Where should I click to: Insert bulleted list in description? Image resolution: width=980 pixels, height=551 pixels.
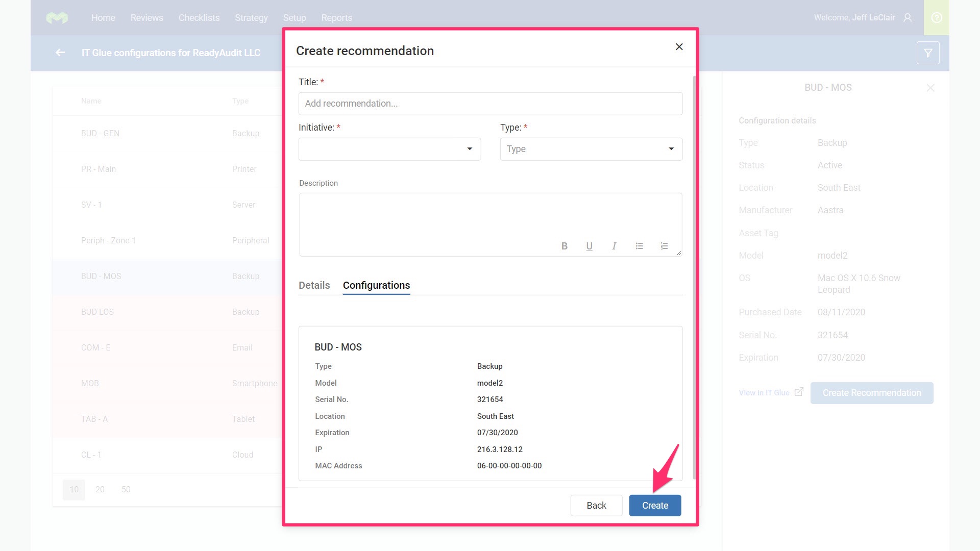coord(639,246)
